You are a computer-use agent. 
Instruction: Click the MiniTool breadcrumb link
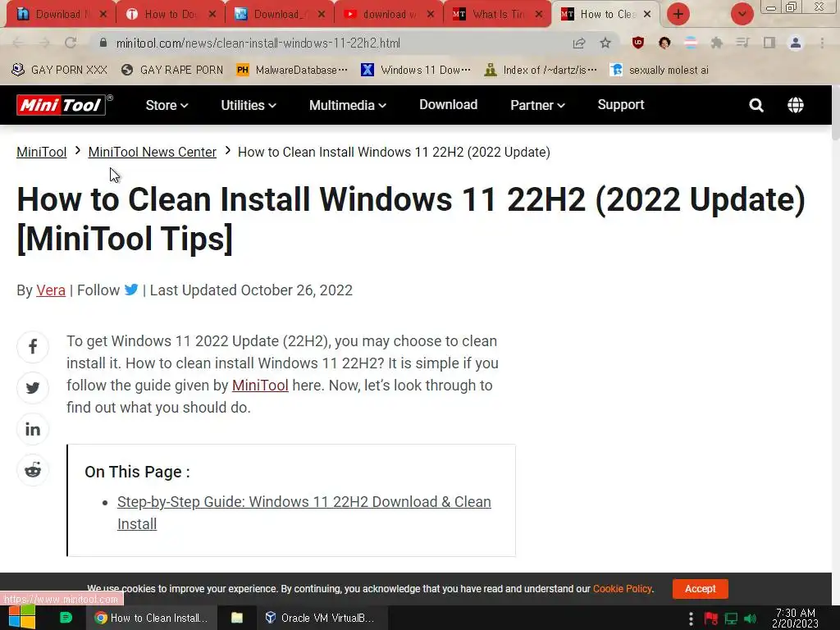click(x=41, y=152)
